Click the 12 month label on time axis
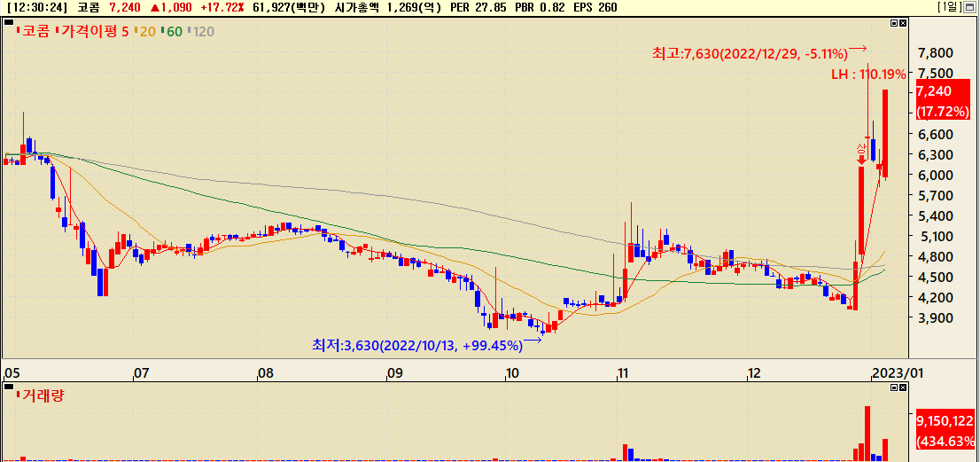This screenshot has height=462, width=980. coord(754,374)
